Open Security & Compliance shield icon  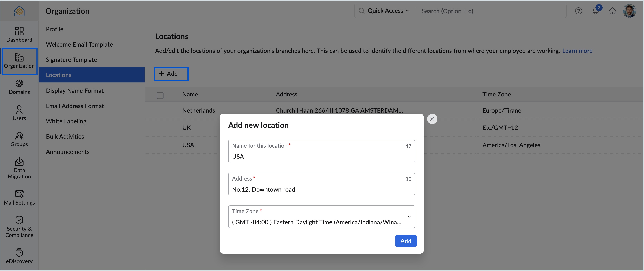pos(19,220)
